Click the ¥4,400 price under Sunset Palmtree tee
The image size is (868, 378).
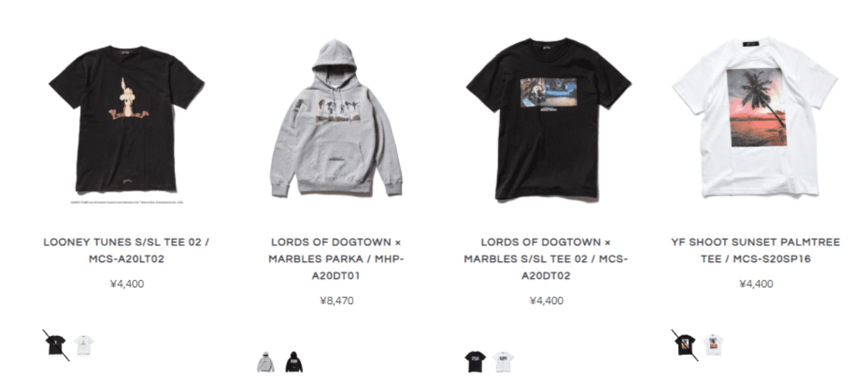(x=756, y=284)
